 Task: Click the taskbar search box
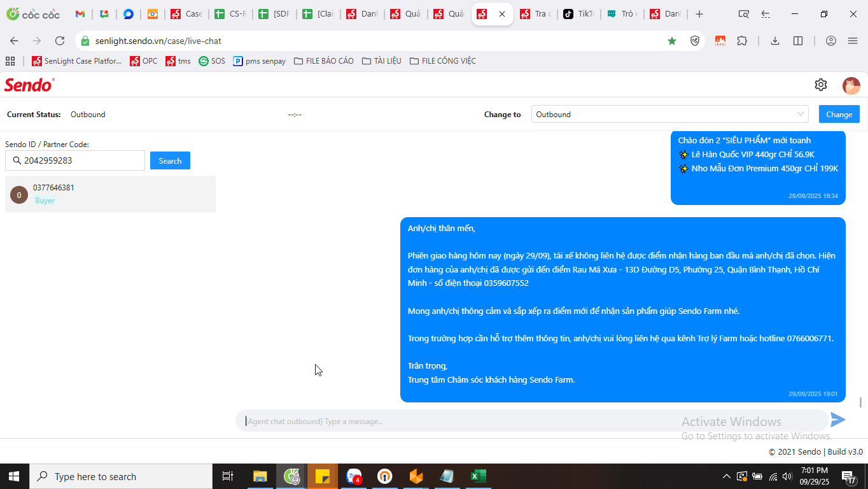click(x=121, y=476)
